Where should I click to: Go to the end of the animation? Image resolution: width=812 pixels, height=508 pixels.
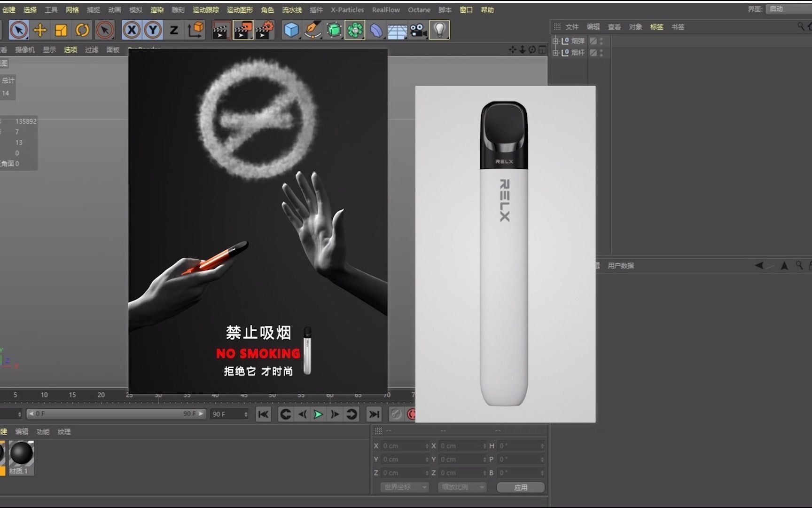coord(374,414)
